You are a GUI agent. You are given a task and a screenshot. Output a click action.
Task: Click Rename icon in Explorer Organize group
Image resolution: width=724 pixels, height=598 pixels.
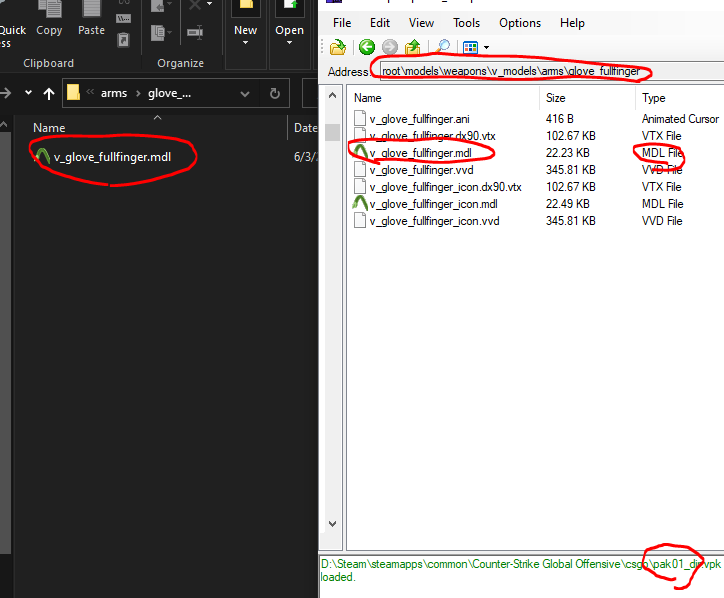tap(195, 32)
